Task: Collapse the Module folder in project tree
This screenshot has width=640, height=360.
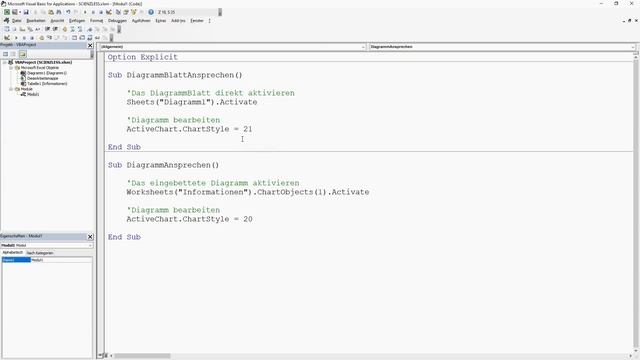Action: click(x=11, y=89)
